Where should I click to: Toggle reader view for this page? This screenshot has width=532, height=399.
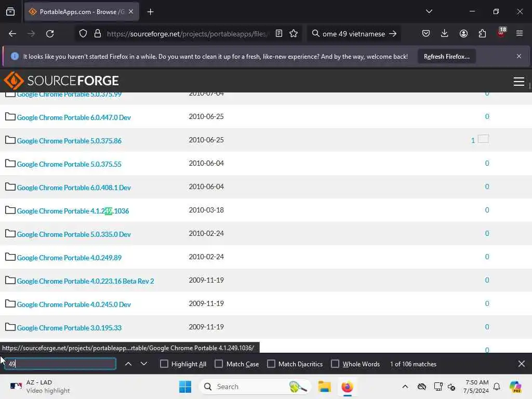[279, 33]
